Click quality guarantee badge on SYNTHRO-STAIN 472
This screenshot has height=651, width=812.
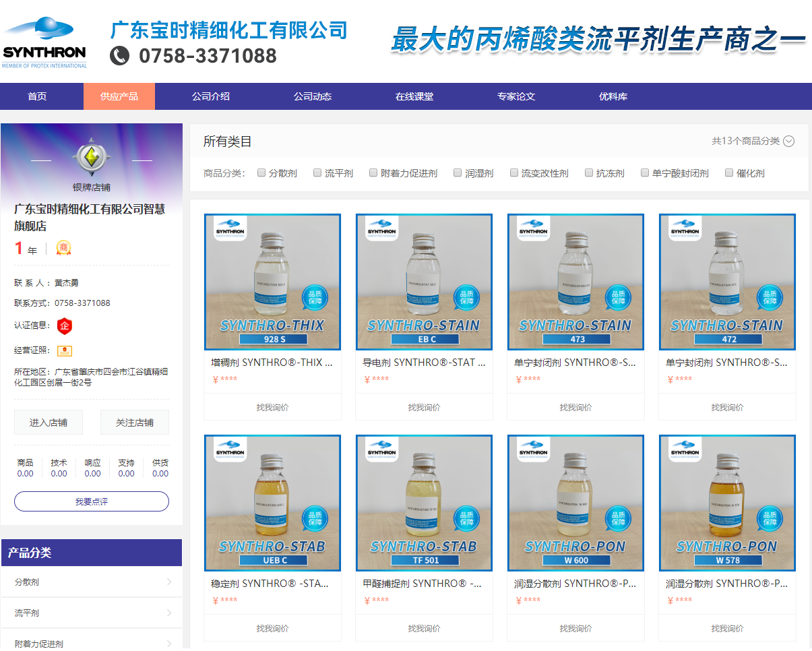coord(770,297)
